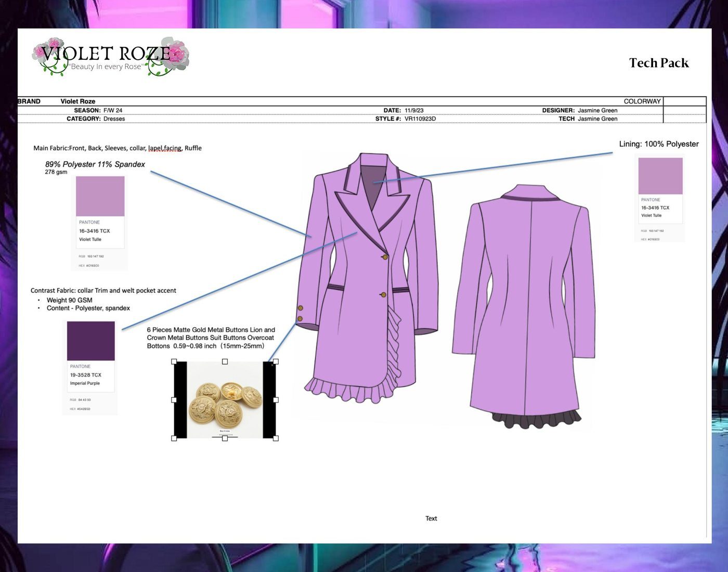Click the Matte Gold Metal Buttons description
728x572 pixels.
tap(211, 338)
